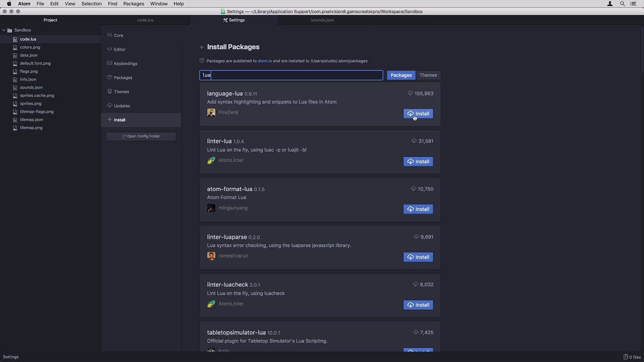Viewport: 644px width, 362px height.
Task: Click AtomLinter avatar under linter-luacheck
Action: tap(211, 304)
